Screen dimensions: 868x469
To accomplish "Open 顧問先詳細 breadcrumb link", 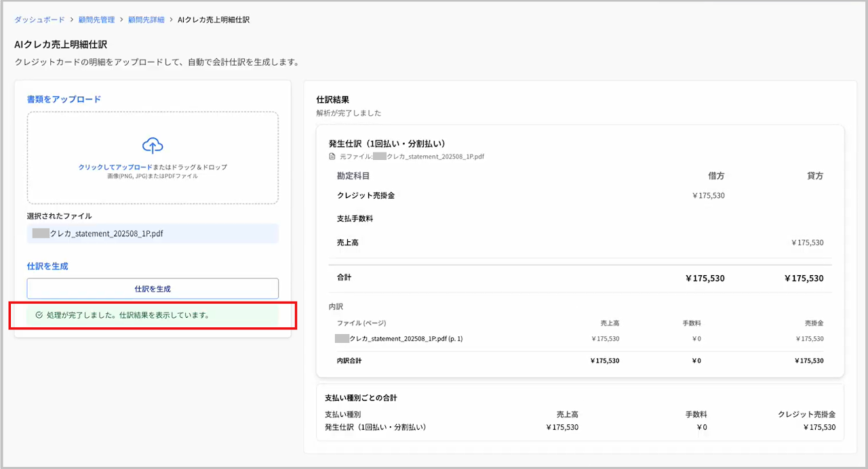I will 147,20.
